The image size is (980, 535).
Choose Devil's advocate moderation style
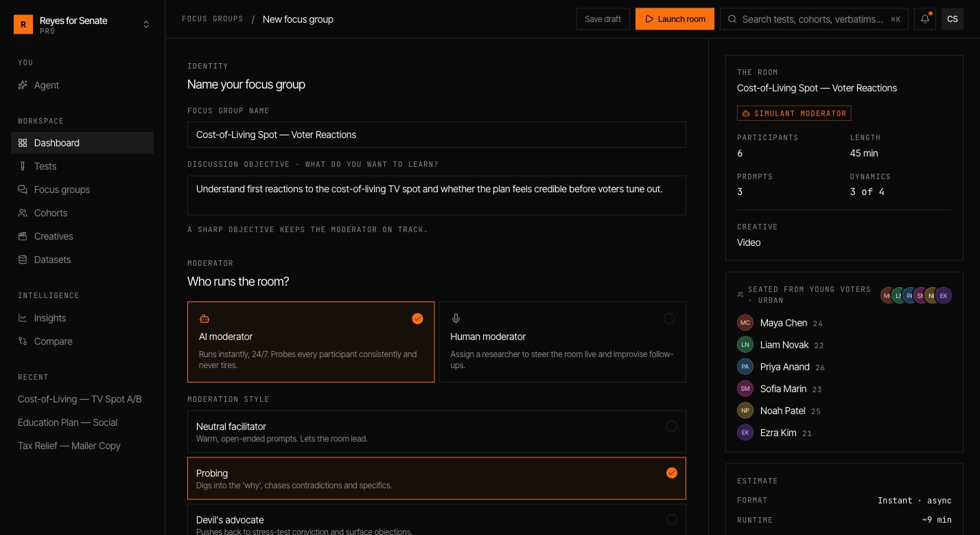click(x=436, y=520)
